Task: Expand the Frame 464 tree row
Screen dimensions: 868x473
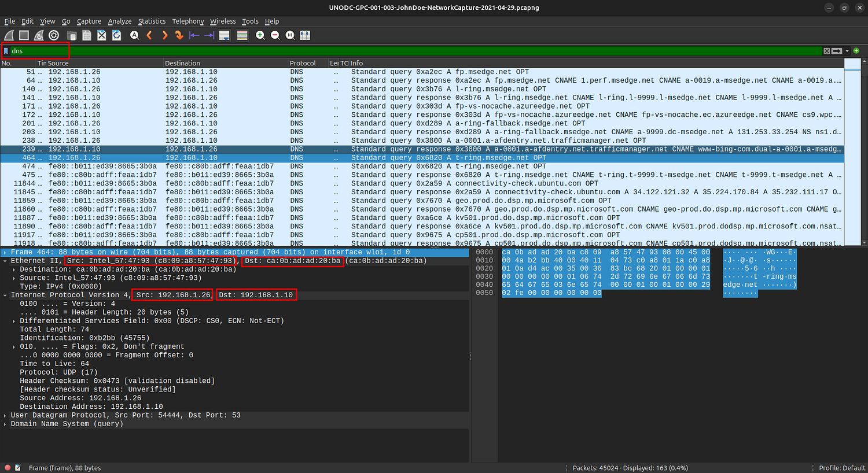Action: pyautogui.click(x=5, y=252)
